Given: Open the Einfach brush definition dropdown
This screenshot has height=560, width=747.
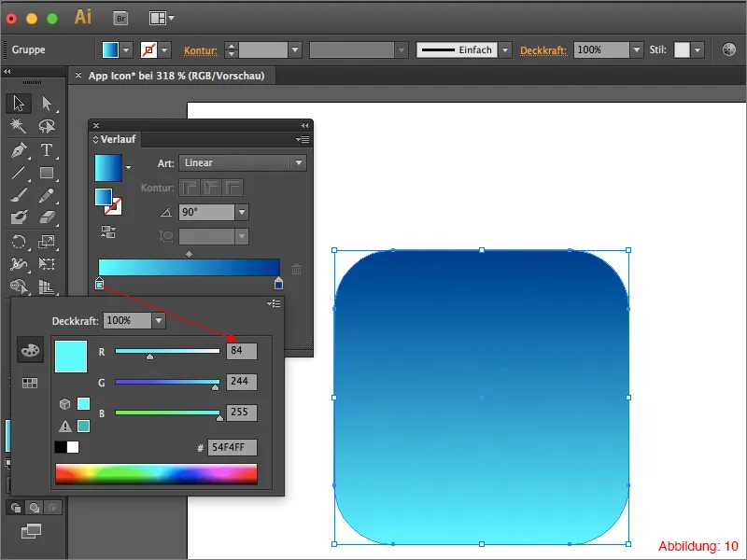Looking at the screenshot, I should (505, 49).
